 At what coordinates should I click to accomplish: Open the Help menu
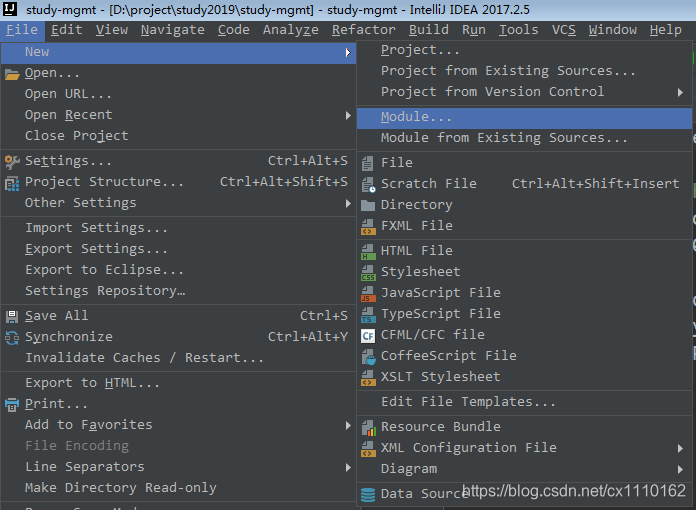click(x=665, y=30)
